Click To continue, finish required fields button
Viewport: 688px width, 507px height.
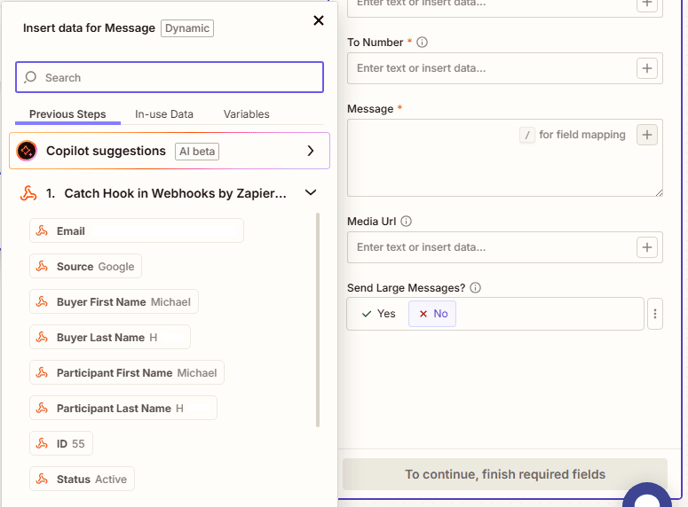(505, 474)
